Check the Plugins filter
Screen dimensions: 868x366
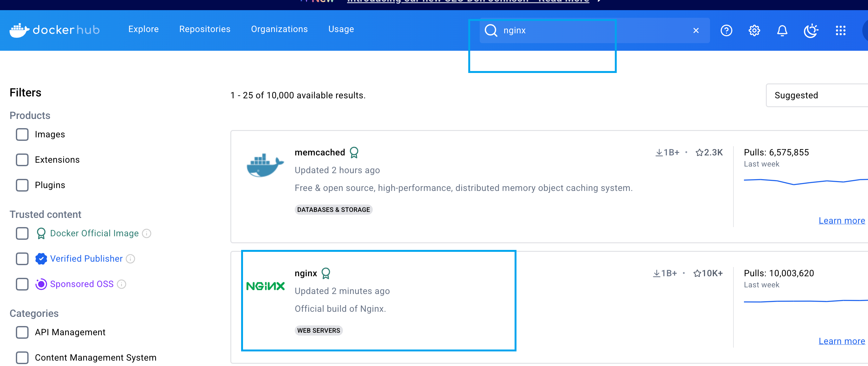(22, 185)
